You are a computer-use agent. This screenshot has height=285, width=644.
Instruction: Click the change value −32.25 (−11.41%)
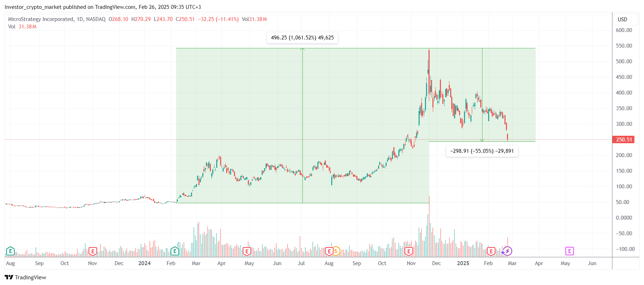pos(218,19)
